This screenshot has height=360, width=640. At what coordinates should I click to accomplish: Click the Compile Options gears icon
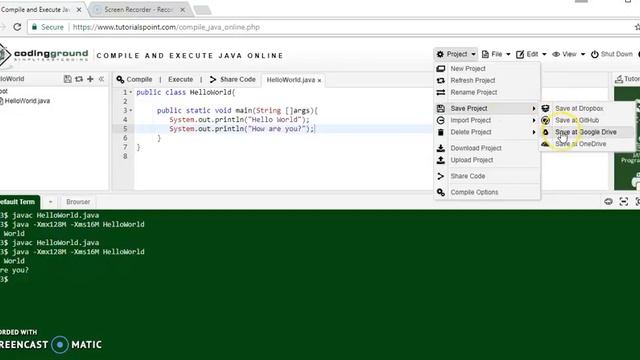pyautogui.click(x=441, y=192)
